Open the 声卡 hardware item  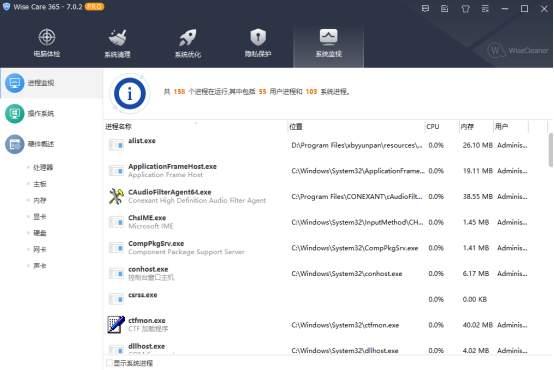pos(40,266)
